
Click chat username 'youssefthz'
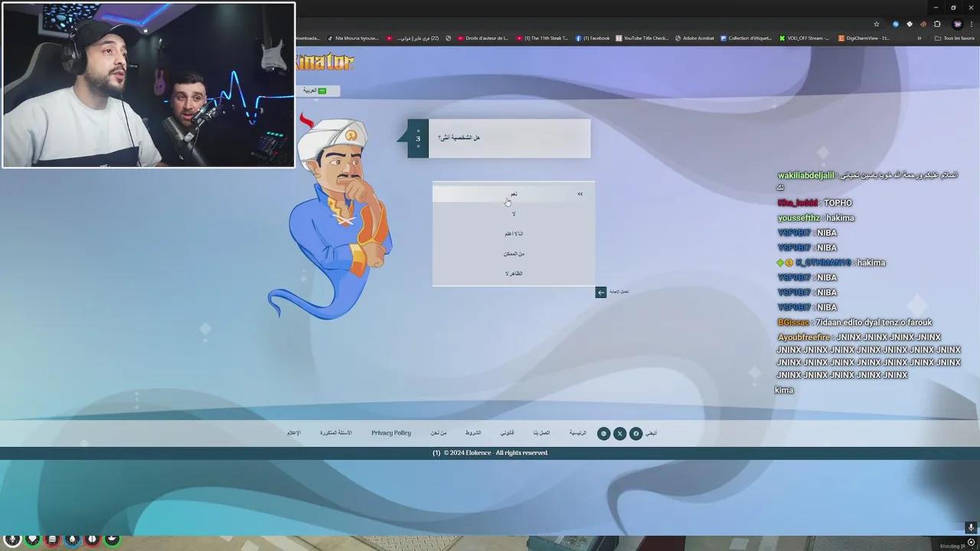click(x=799, y=218)
